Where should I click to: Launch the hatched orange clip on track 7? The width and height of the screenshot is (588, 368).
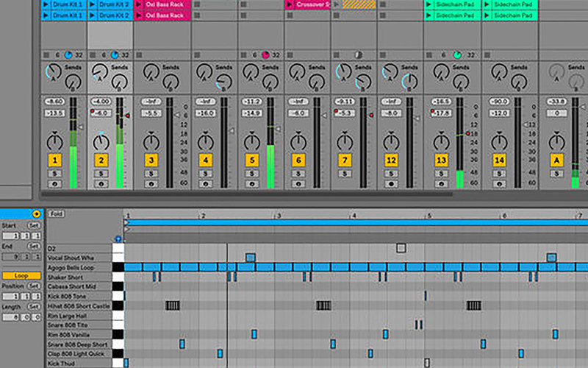359,4
